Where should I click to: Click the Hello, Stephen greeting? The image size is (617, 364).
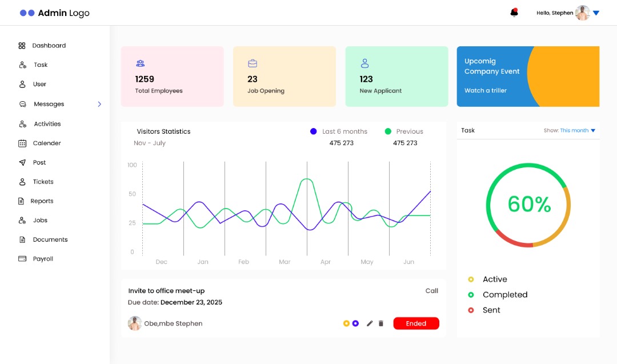coord(555,13)
